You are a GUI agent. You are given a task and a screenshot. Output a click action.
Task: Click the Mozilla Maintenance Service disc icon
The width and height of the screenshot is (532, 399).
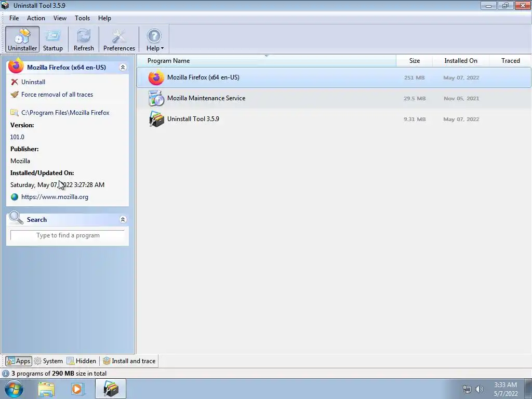(x=156, y=98)
